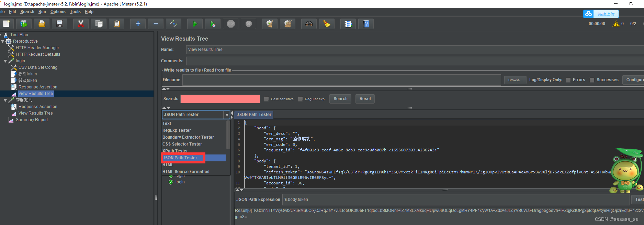Select HTTP Request Defaults node
The image size is (644, 225).
pos(38,54)
